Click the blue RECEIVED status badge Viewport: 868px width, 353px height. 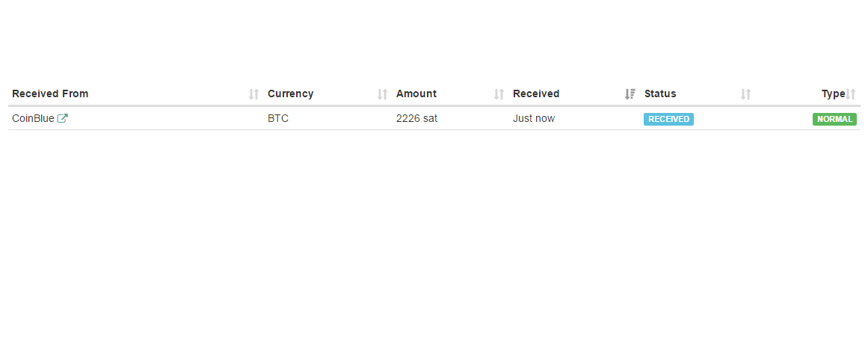click(668, 119)
